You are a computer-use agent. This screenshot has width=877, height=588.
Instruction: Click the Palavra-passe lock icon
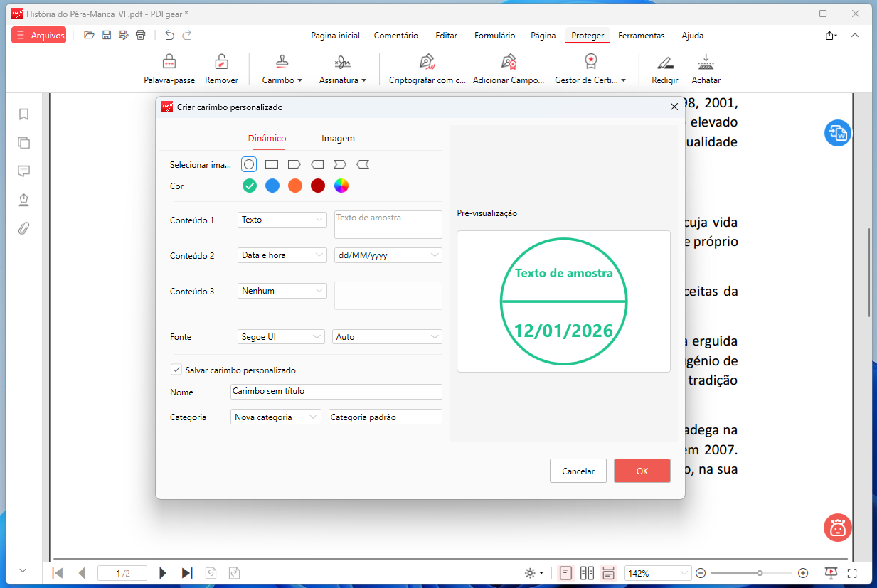169,62
